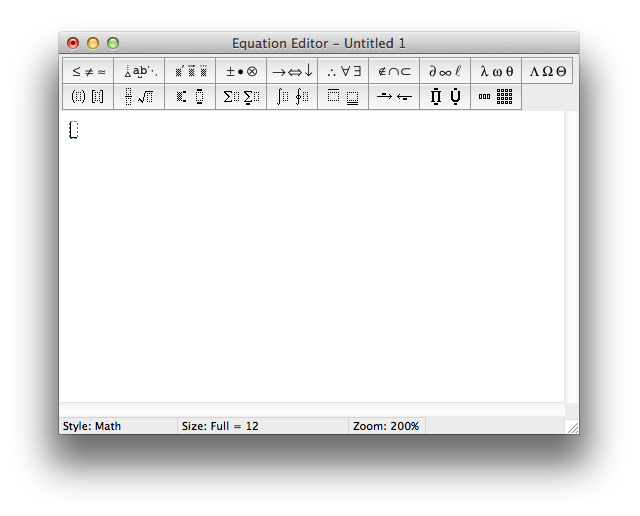640x516 pixels.
Task: Open the fraction and radical templates palette
Action: point(139,97)
